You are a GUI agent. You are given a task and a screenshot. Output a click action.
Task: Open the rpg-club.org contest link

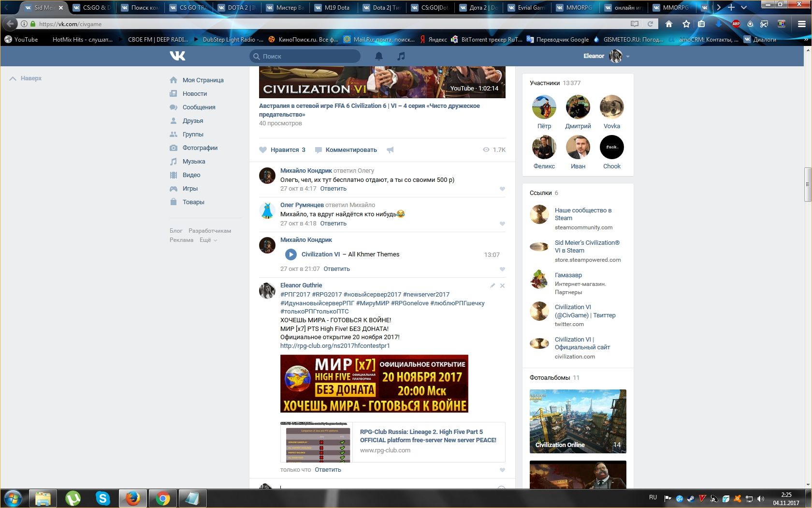coord(335,345)
